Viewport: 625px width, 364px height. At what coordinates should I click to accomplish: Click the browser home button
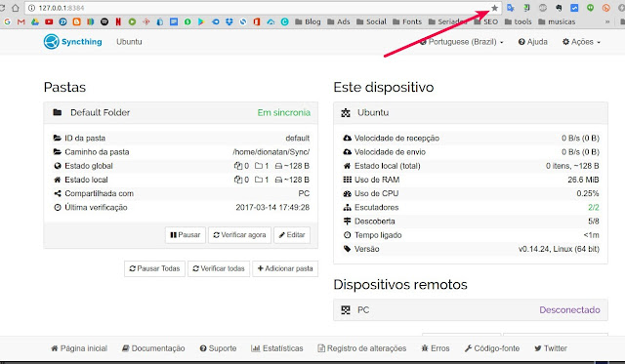16,8
